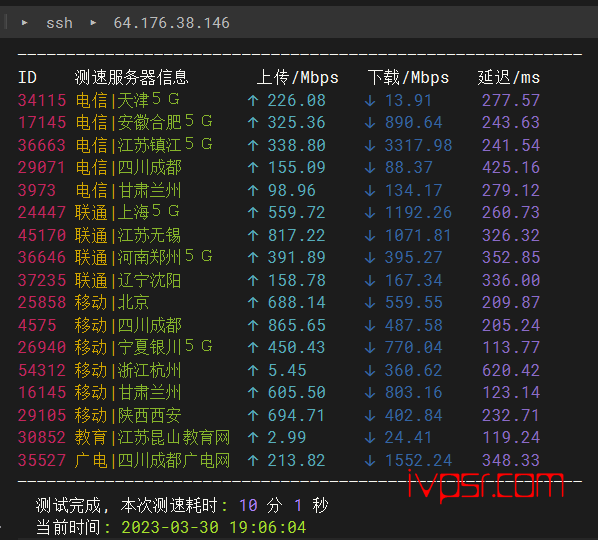The height and width of the screenshot is (540, 598).
Task: Click the 联通|河南郑州5G server name
Action: point(143,257)
